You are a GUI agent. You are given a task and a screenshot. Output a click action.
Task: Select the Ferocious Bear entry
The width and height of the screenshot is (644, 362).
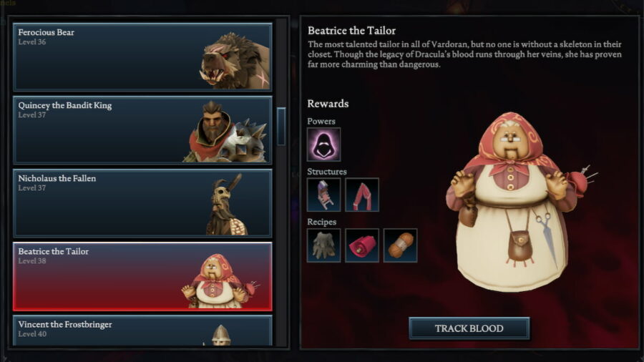142,57
